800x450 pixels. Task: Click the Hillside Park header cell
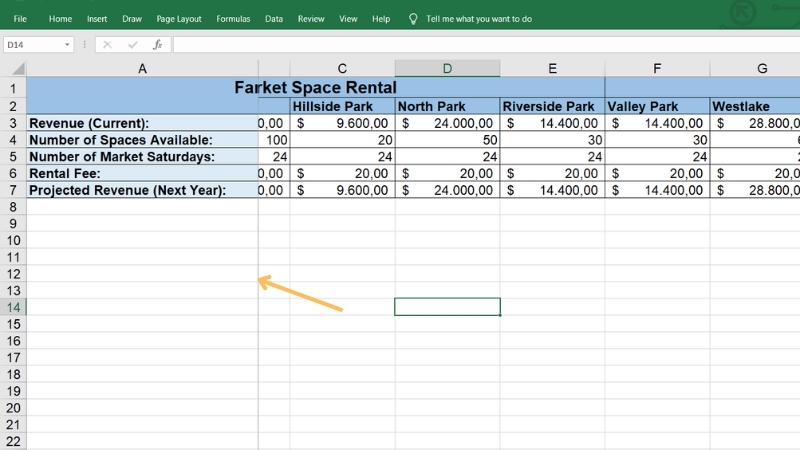(342, 106)
